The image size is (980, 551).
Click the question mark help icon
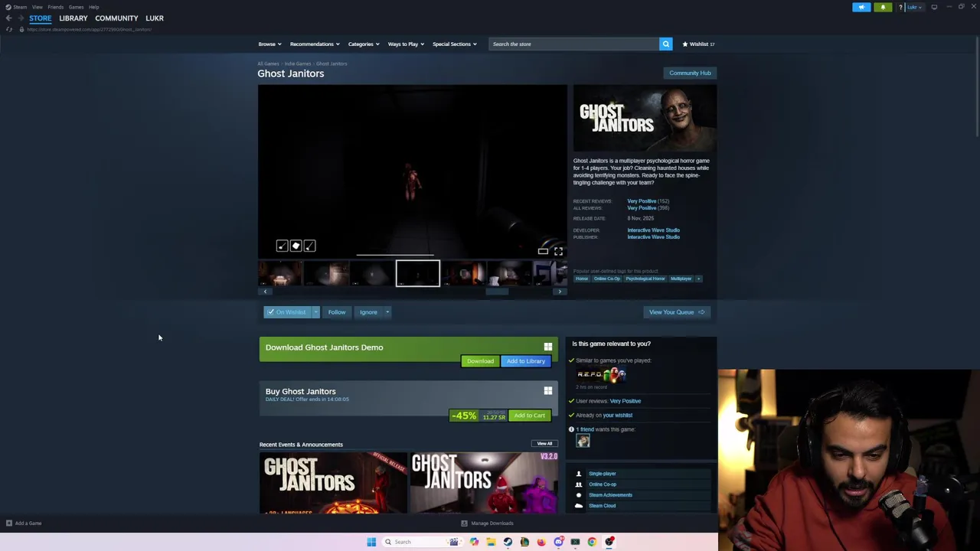point(901,7)
